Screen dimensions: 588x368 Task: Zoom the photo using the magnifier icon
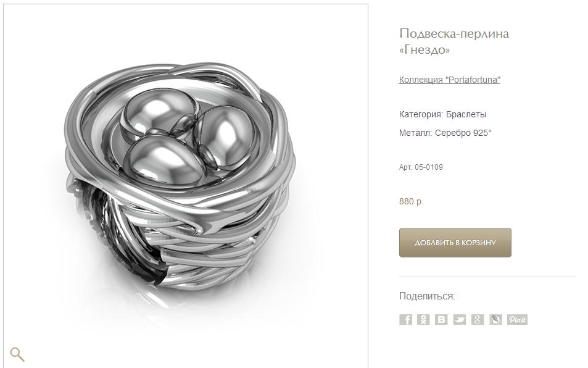(x=17, y=354)
